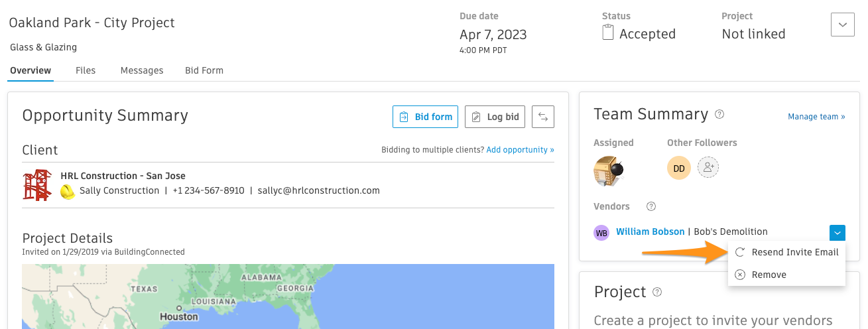The height and width of the screenshot is (329, 868).
Task: Click the Team Summary help icon
Action: coord(719,114)
